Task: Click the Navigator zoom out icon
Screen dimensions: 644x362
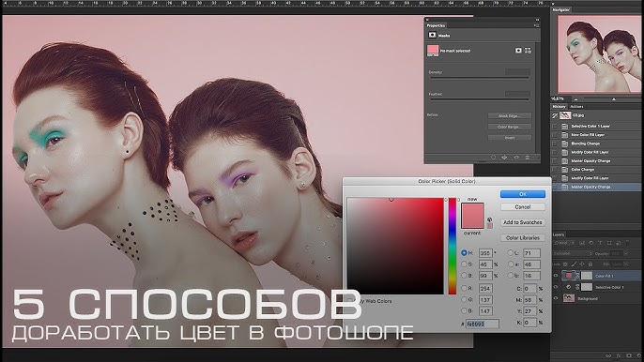Action: click(575, 98)
